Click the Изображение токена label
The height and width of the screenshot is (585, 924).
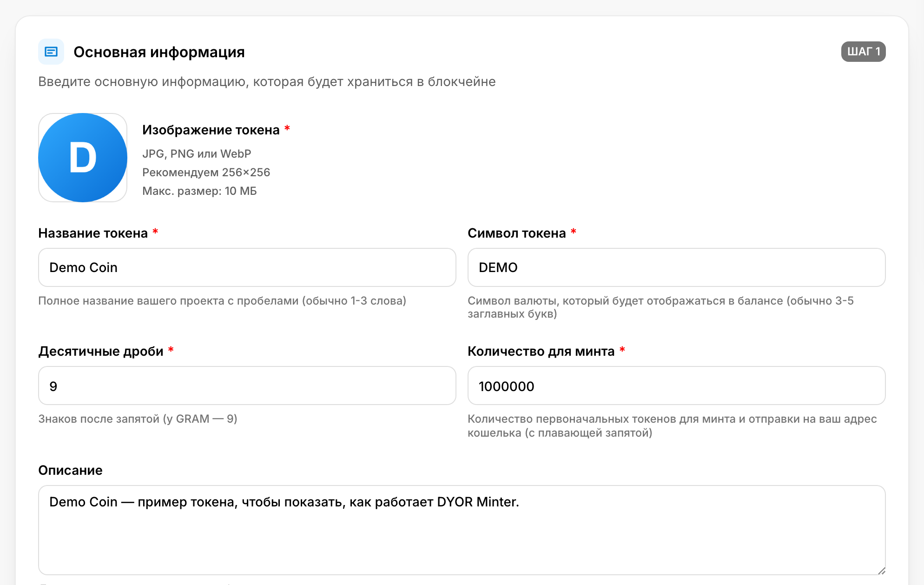(211, 130)
